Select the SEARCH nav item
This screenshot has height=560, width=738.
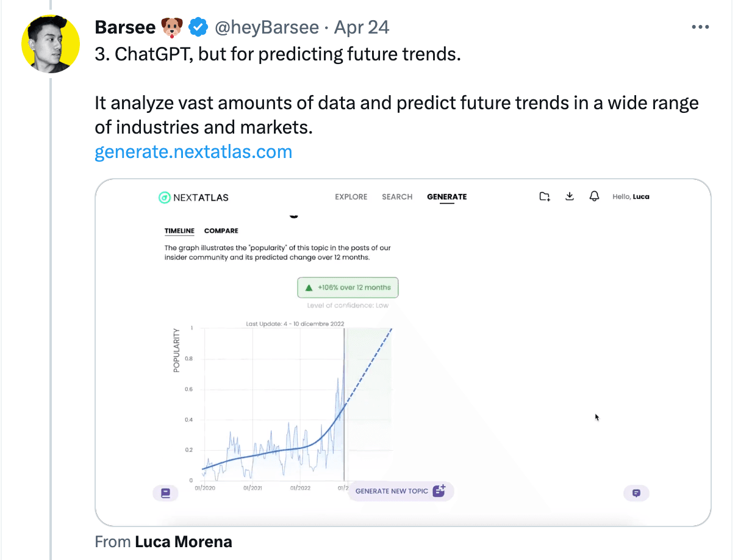(397, 197)
